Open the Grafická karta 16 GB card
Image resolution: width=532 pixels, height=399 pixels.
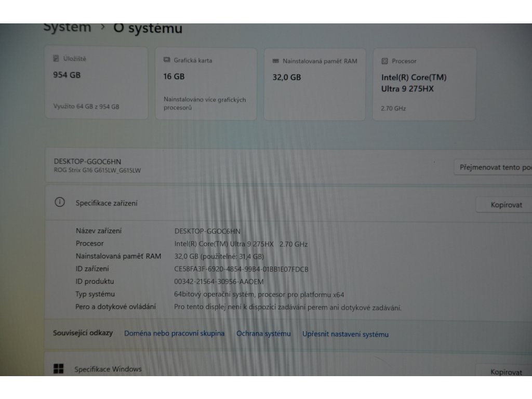(x=206, y=84)
